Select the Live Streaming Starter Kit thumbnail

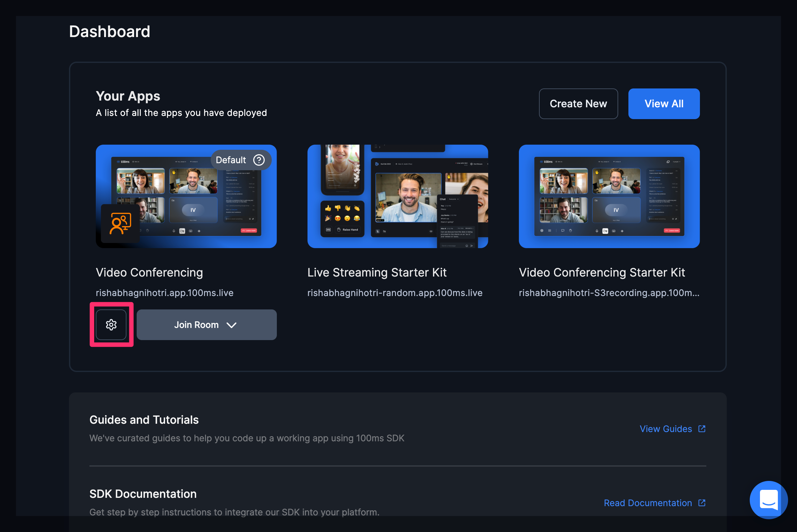(x=397, y=196)
